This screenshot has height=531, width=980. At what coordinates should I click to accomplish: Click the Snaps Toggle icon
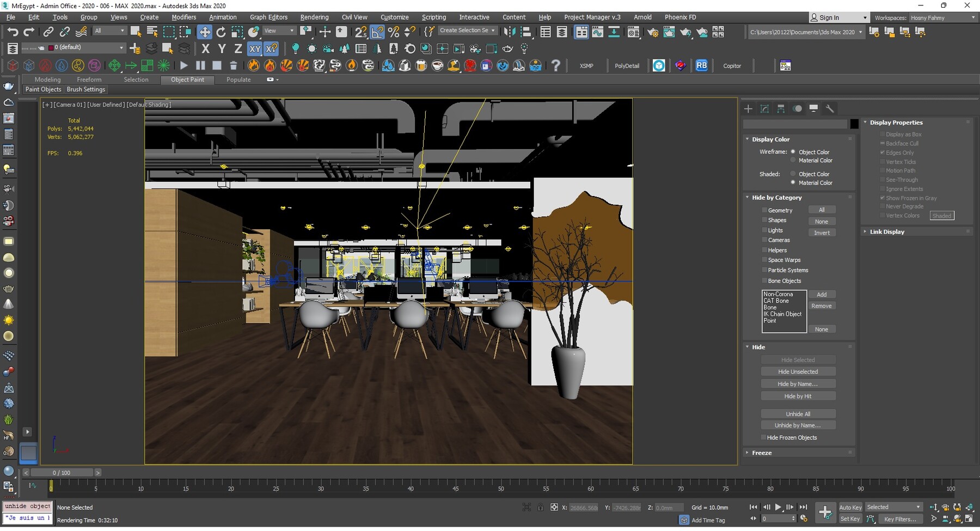(361, 32)
